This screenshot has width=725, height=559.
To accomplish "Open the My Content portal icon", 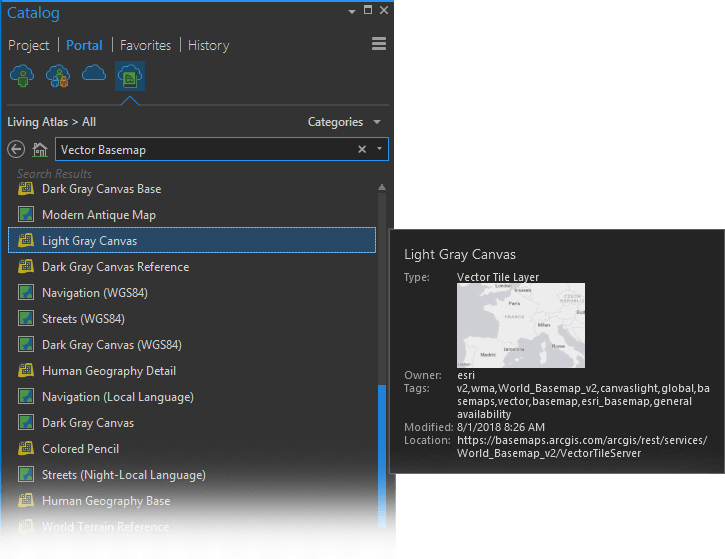I will point(22,75).
